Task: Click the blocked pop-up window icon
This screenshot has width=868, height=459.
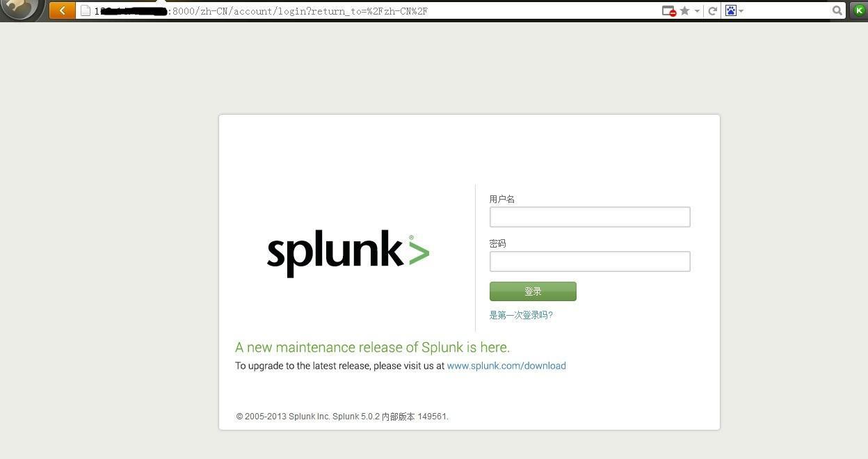Action: [x=668, y=10]
